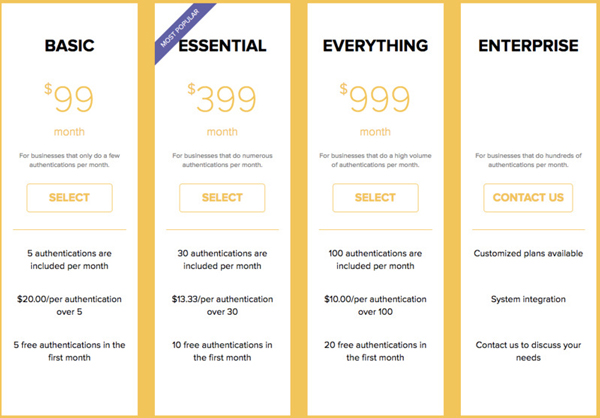This screenshot has width=600, height=418.
Task: Click the Enterprise plan heading
Action: point(529,46)
